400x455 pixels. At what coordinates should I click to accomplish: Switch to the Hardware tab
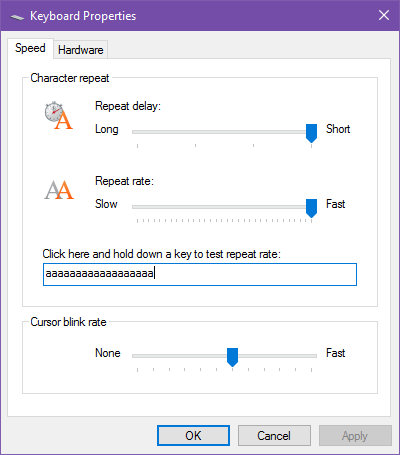click(81, 50)
